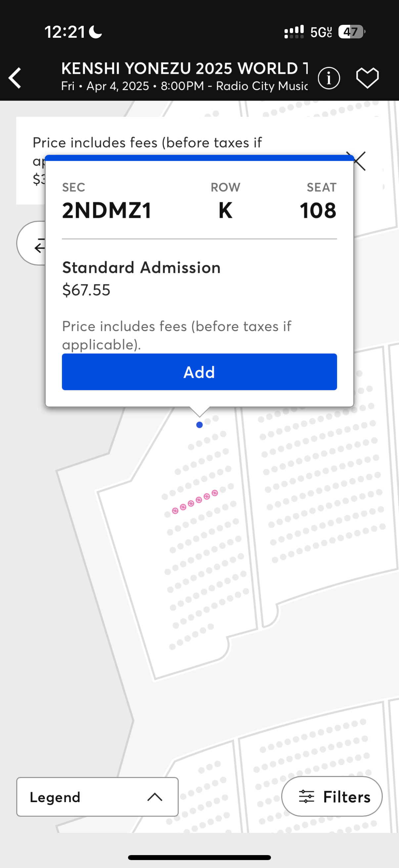Viewport: 399px width, 868px height.
Task: Tap the Kenshi Yonezu event title
Action: pos(185,69)
